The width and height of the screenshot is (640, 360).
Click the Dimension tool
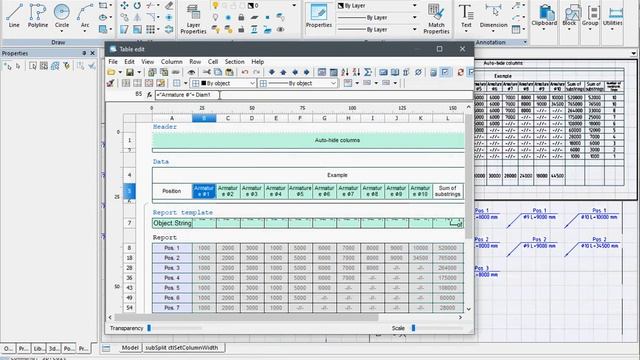point(493,16)
